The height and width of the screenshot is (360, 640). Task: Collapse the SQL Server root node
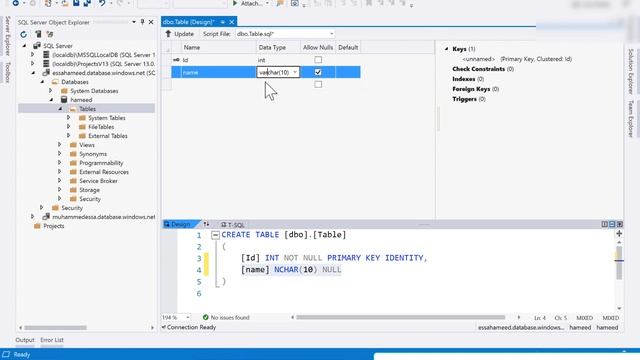24,46
